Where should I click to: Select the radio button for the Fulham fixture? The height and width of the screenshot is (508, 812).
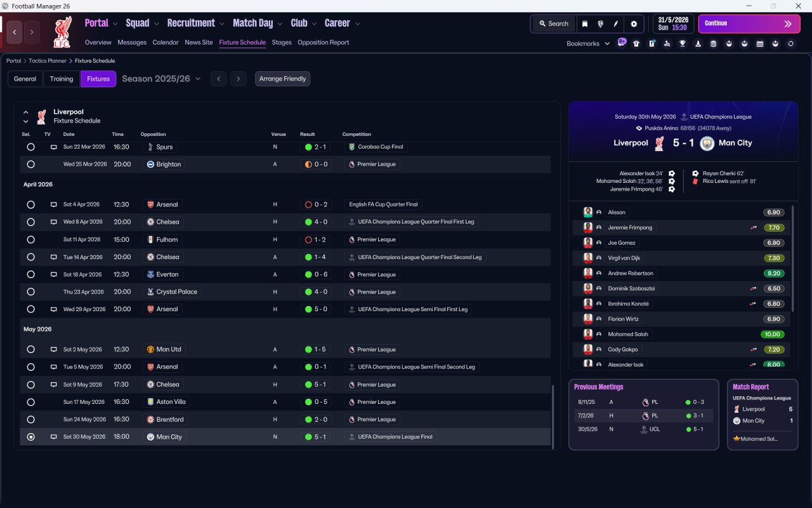pyautogui.click(x=31, y=239)
